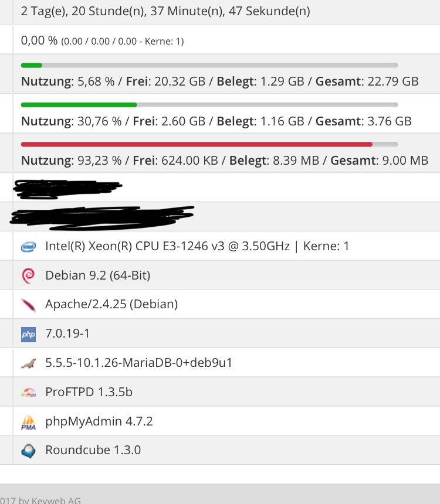The width and height of the screenshot is (440, 504).
Task: Click the Roundcube mail icon
Action: click(x=28, y=451)
